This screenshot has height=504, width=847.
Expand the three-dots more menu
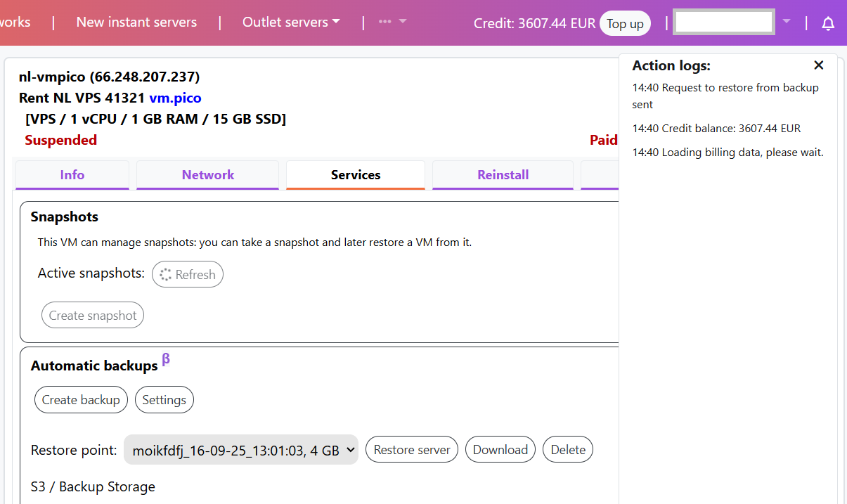[392, 22]
